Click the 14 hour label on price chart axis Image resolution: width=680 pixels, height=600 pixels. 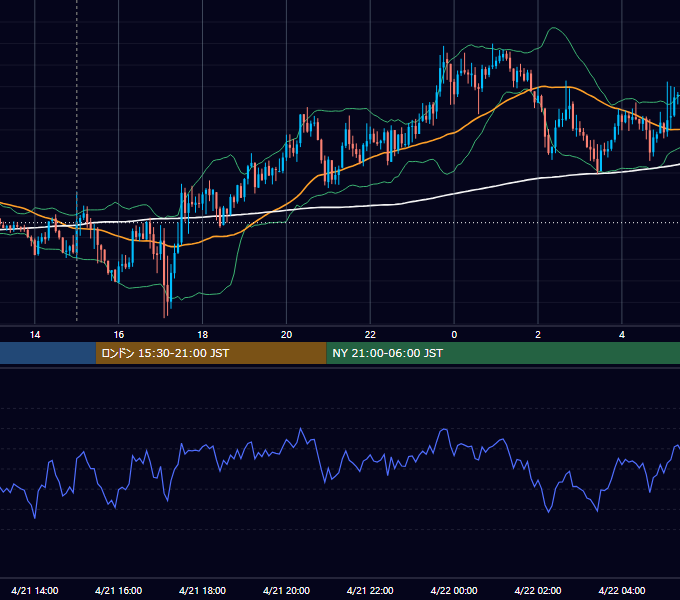click(x=35, y=335)
